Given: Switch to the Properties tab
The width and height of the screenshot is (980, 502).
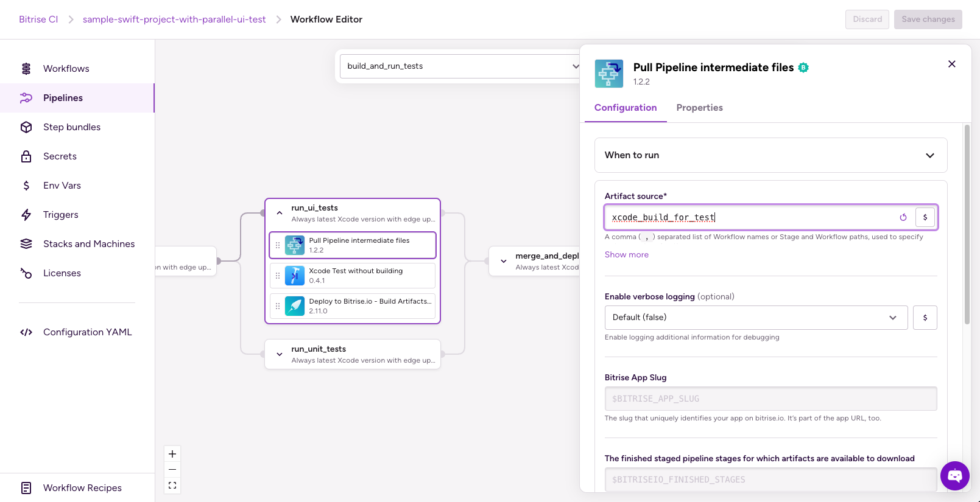Looking at the screenshot, I should point(699,108).
